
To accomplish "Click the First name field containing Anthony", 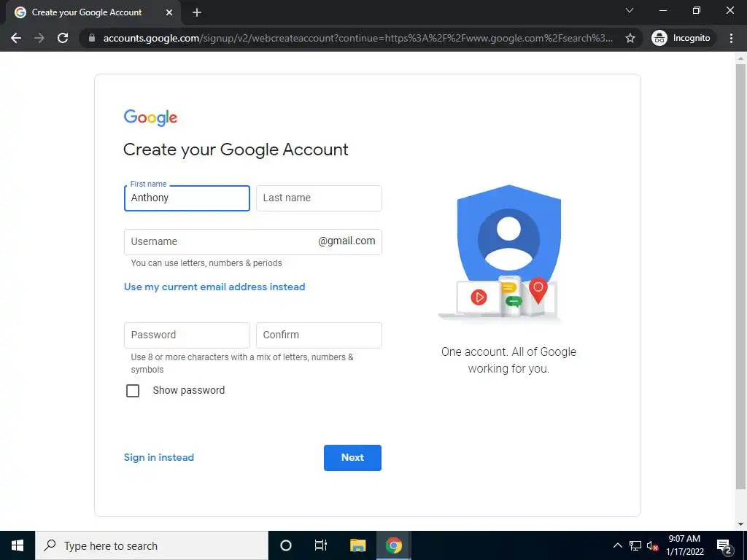I will (187, 198).
